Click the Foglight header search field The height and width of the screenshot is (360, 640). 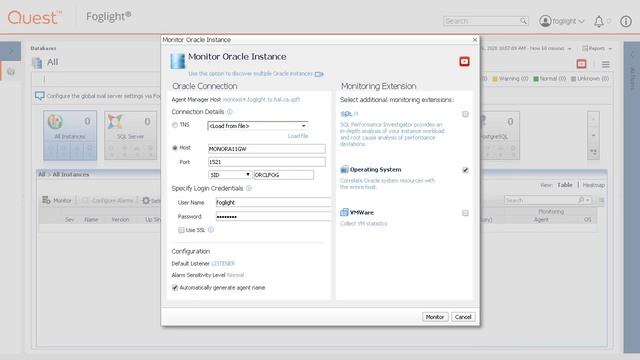[482, 21]
